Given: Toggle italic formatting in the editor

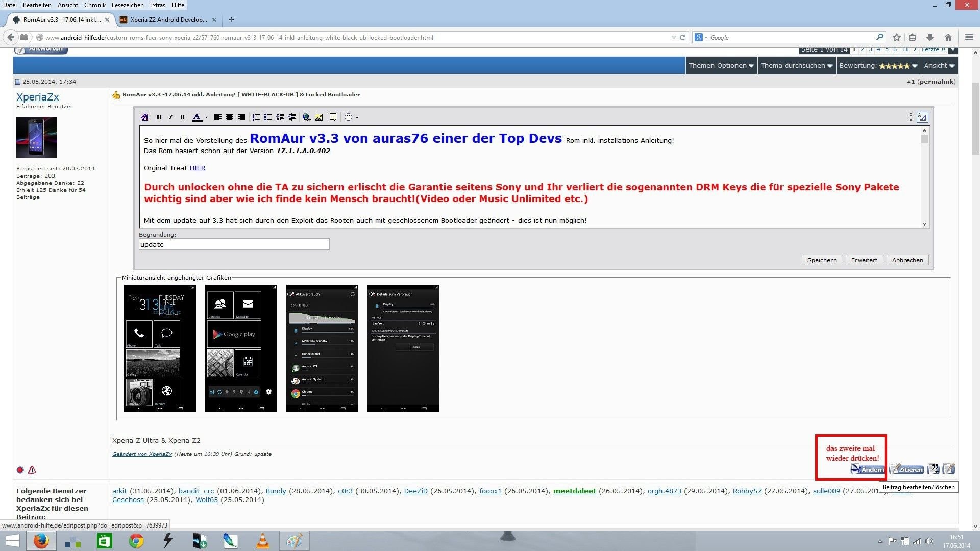Looking at the screenshot, I should tap(170, 117).
